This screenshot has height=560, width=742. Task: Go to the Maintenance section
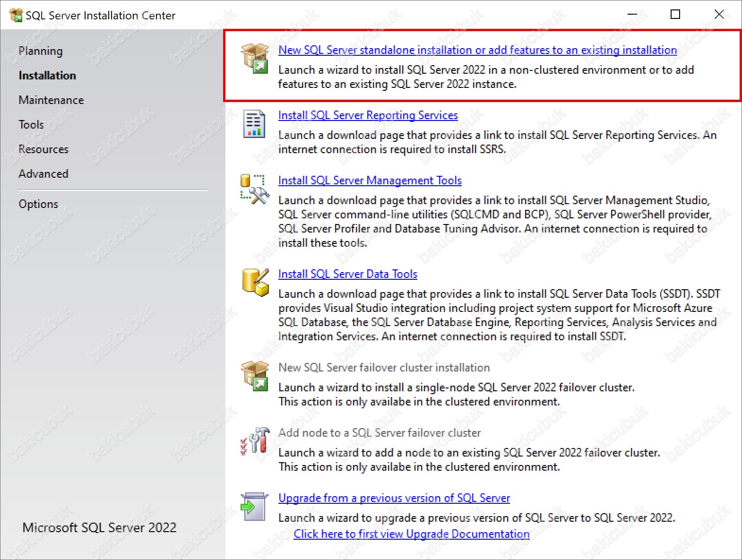(x=51, y=100)
